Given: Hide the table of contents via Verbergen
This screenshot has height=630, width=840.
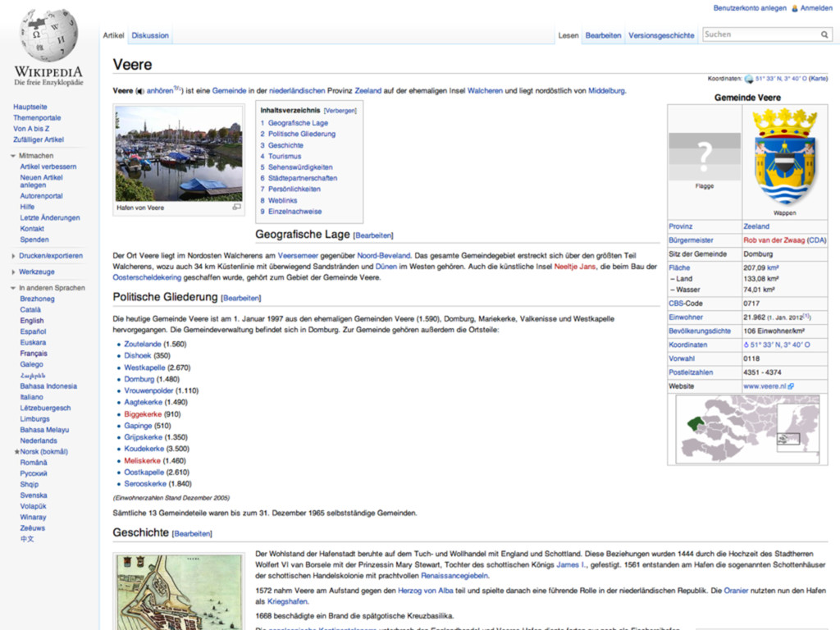Looking at the screenshot, I should tap(340, 111).
